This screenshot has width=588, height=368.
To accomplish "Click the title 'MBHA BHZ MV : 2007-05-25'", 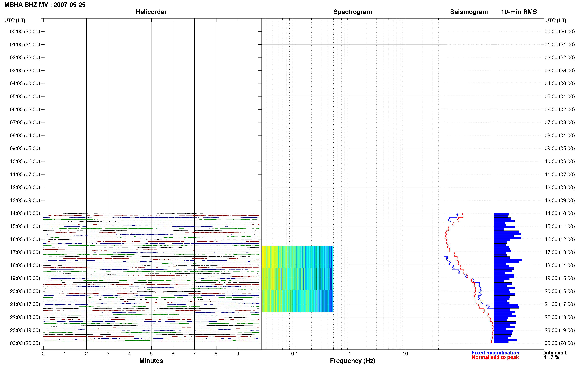I will pyautogui.click(x=45, y=5).
